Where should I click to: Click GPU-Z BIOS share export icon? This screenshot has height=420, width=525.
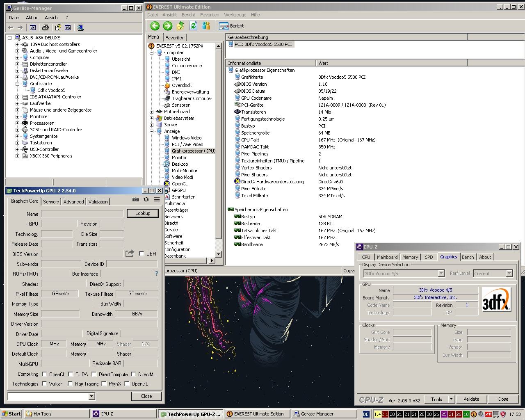[130, 253]
